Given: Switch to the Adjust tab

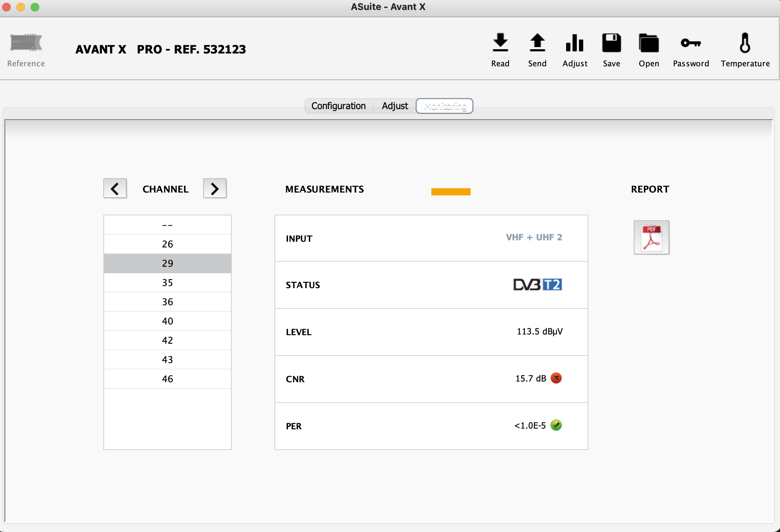Looking at the screenshot, I should click(x=395, y=106).
